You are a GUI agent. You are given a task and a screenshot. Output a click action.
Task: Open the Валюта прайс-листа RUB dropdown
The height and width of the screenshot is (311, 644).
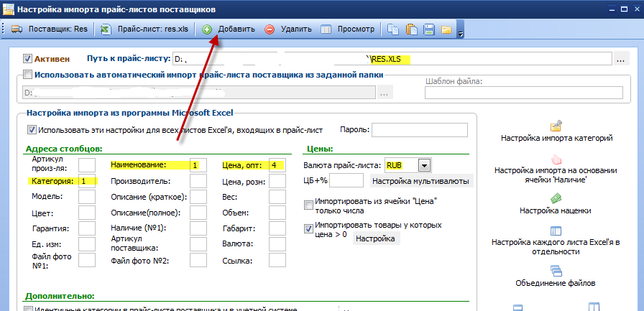424,166
